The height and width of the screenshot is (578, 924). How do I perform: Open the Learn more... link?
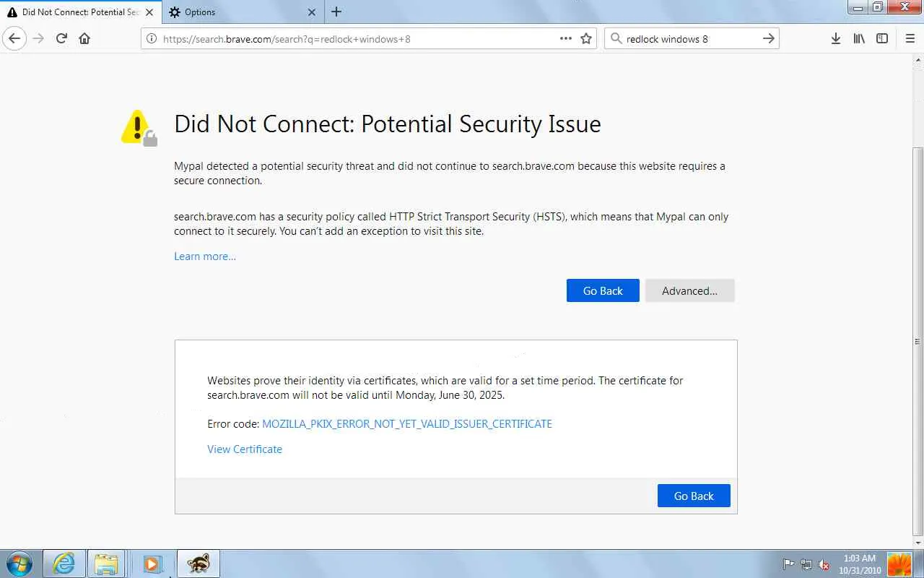pos(205,256)
